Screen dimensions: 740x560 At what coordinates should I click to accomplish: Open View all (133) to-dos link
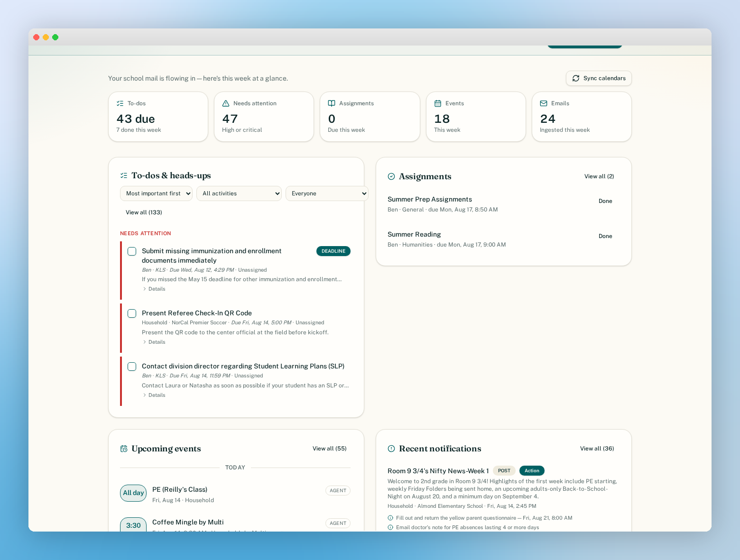144,212
